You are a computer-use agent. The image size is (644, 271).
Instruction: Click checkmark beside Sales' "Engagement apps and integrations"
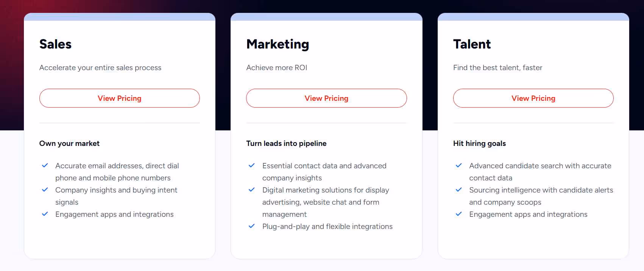[45, 214]
